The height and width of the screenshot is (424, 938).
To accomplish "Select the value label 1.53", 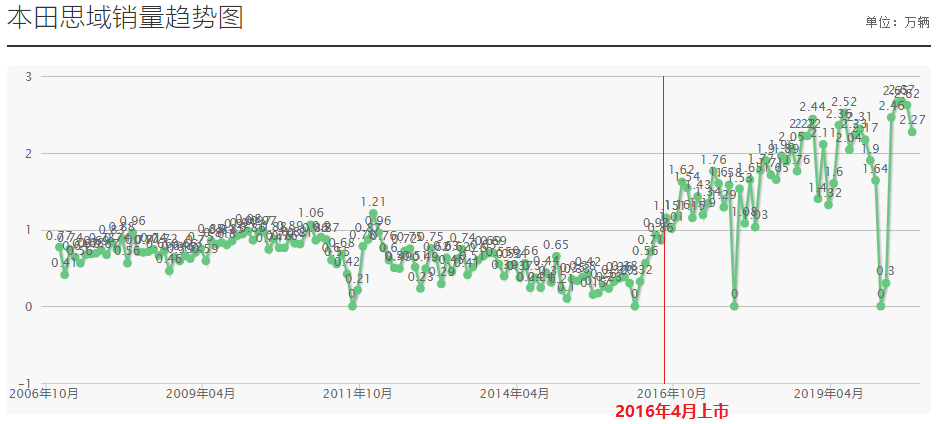I will click(x=741, y=178).
